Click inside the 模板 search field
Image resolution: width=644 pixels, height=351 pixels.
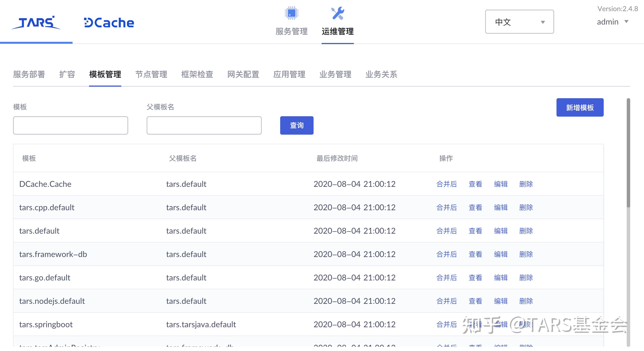pos(70,125)
